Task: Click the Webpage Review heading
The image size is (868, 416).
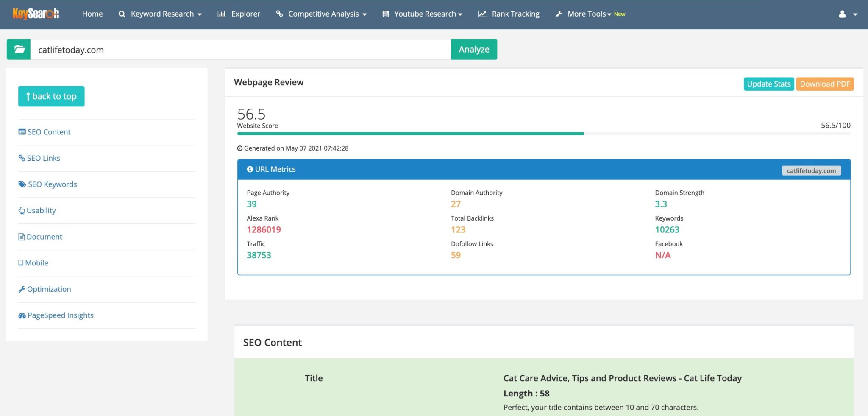Action: (x=269, y=82)
